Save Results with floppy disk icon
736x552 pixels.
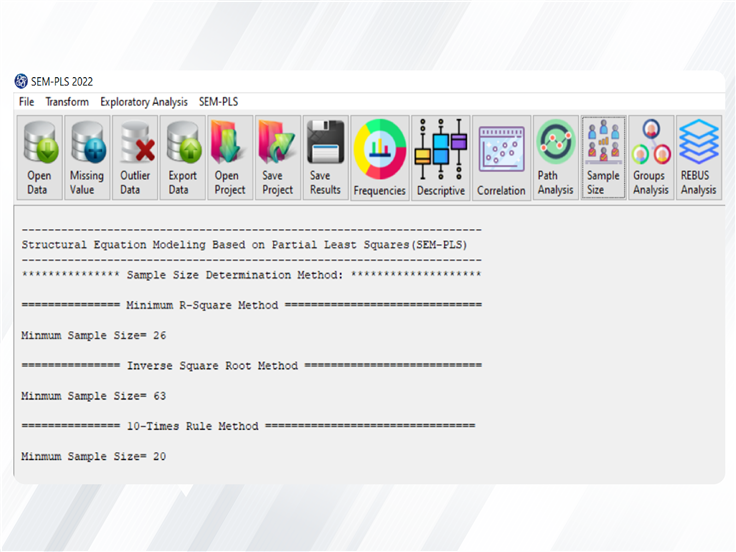point(326,158)
